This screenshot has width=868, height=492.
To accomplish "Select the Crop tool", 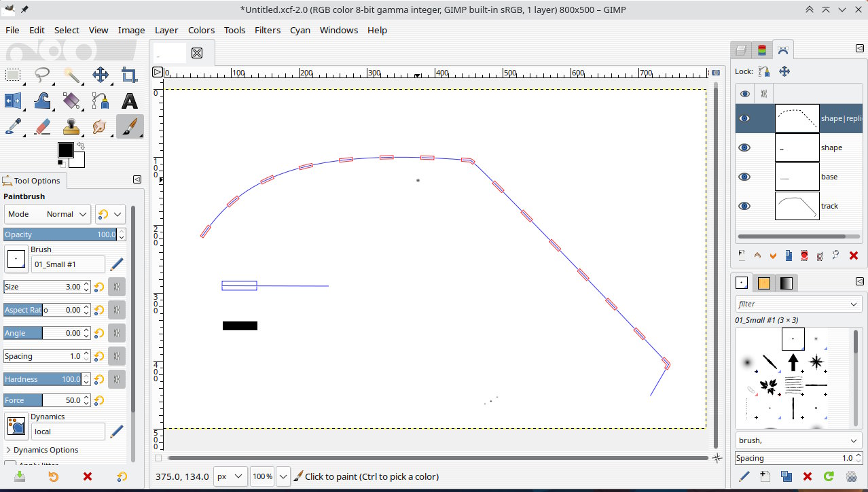I will [130, 75].
